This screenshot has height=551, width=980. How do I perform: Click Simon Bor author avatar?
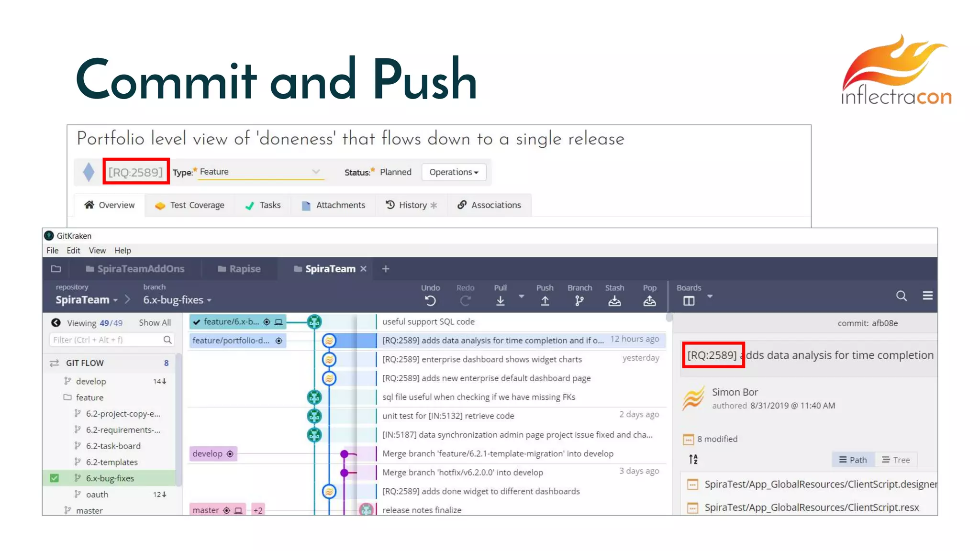pos(693,398)
